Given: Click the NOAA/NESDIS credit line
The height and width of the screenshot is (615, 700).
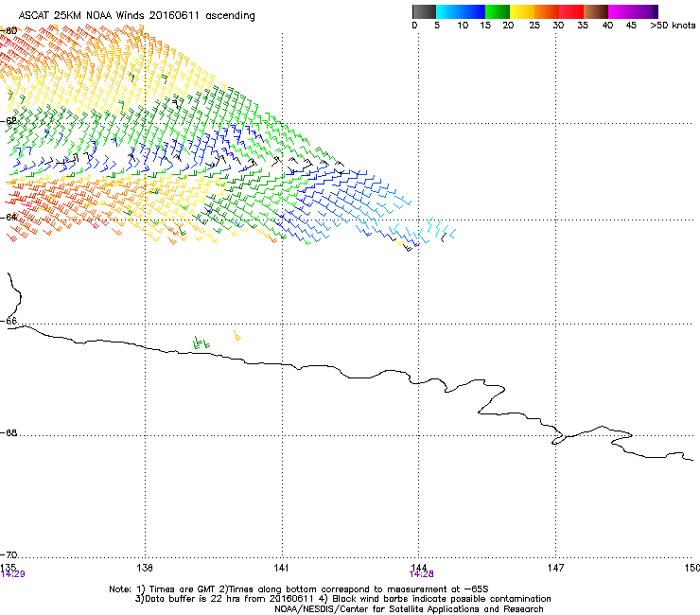Looking at the screenshot, I should pyautogui.click(x=409, y=609).
